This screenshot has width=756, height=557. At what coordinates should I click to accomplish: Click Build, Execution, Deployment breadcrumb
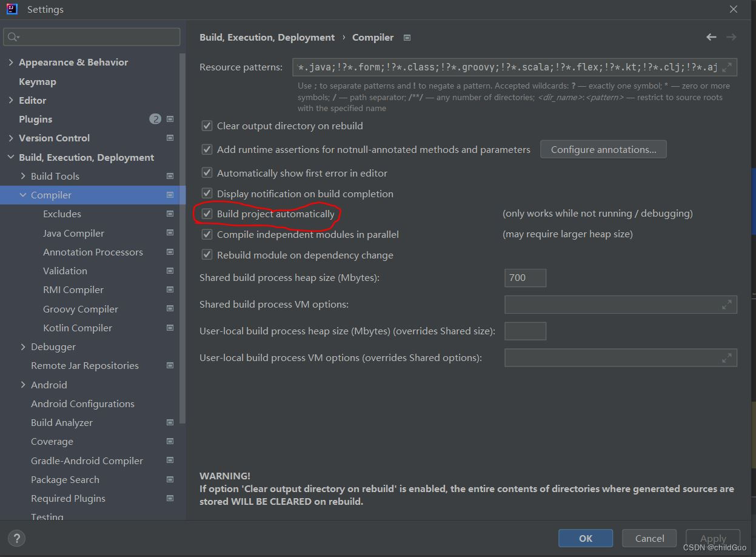[x=267, y=37]
